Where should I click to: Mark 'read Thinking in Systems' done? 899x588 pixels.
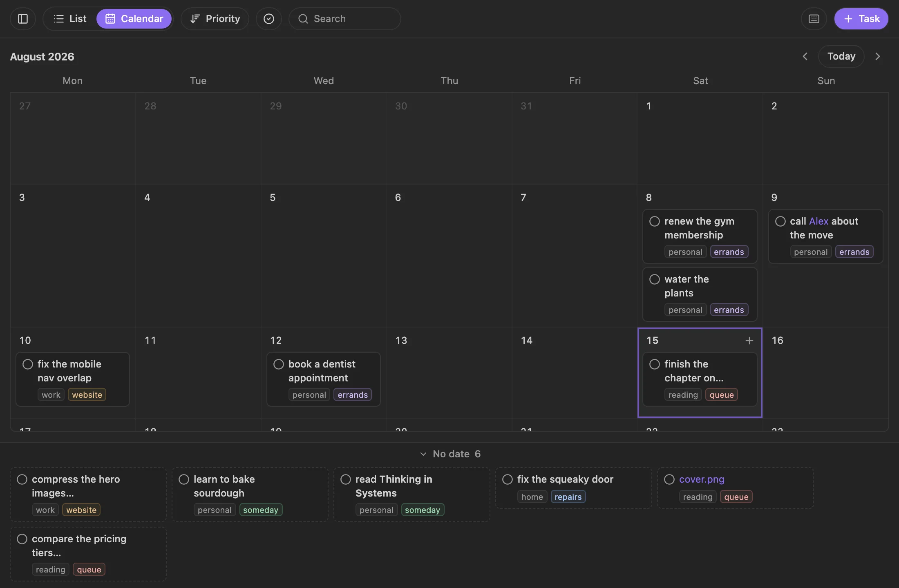(x=346, y=479)
